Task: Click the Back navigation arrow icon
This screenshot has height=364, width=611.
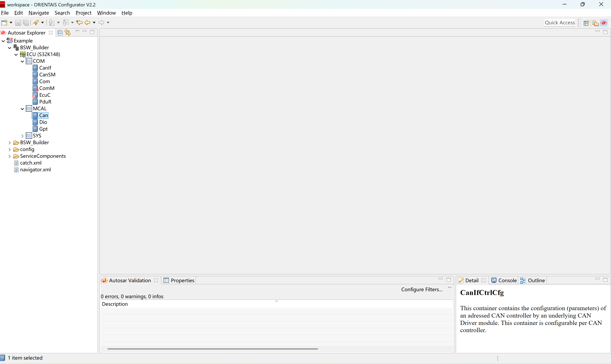Action: 87,23
